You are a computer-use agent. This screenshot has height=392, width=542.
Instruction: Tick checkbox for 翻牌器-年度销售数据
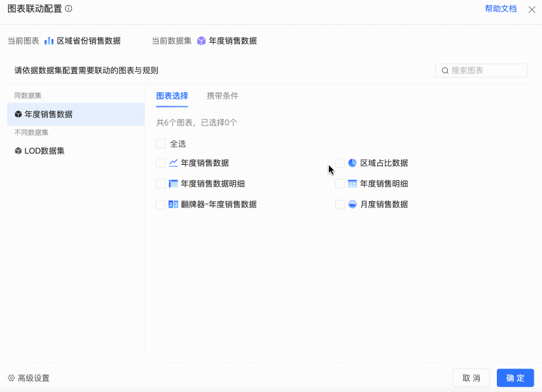(161, 204)
